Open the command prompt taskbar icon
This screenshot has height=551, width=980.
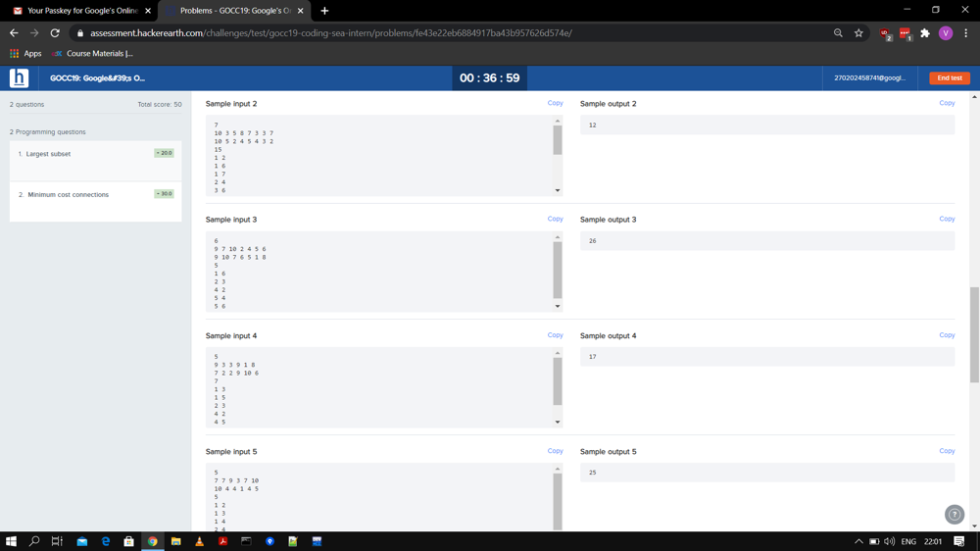tap(246, 541)
